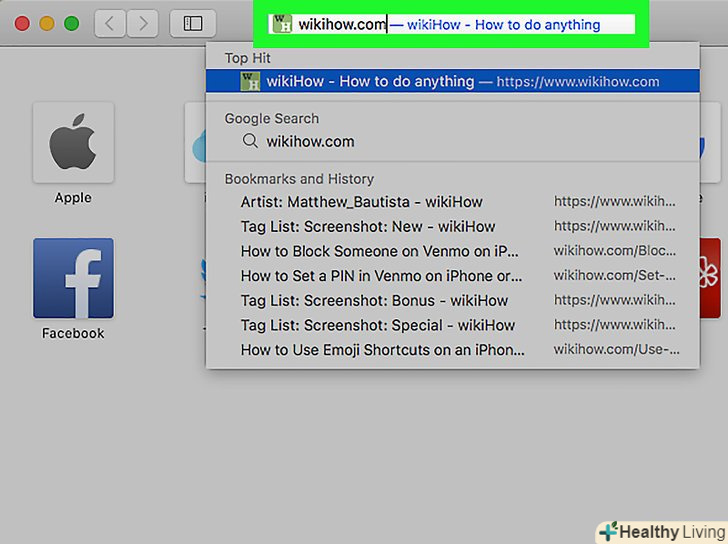The image size is (728, 544).
Task: Click the magnifying glass search icon
Action: (250, 141)
